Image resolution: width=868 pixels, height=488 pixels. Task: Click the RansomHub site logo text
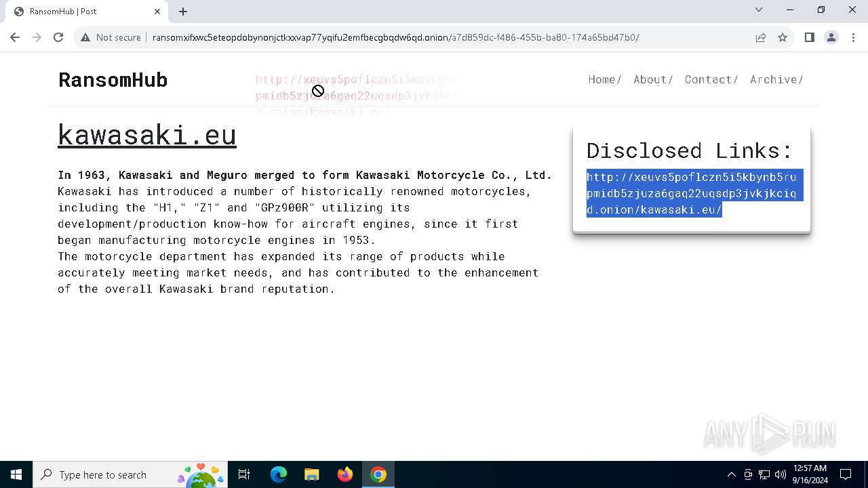click(x=113, y=80)
